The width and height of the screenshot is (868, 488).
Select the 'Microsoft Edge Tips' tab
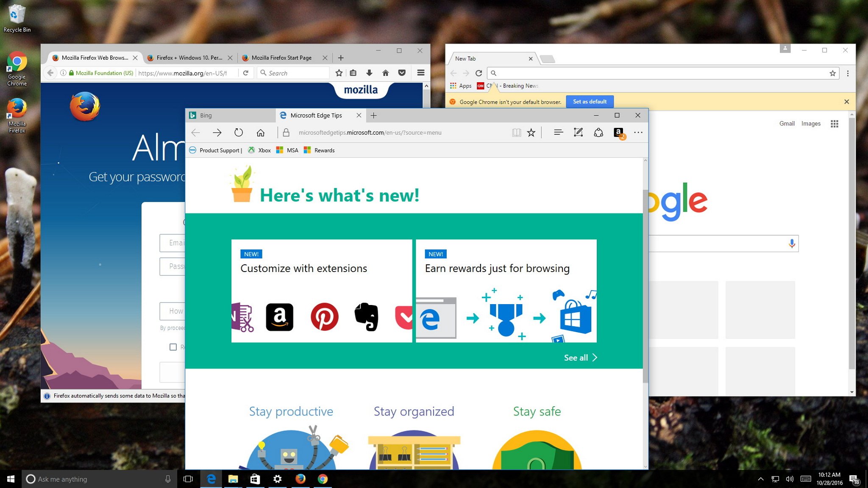point(315,115)
